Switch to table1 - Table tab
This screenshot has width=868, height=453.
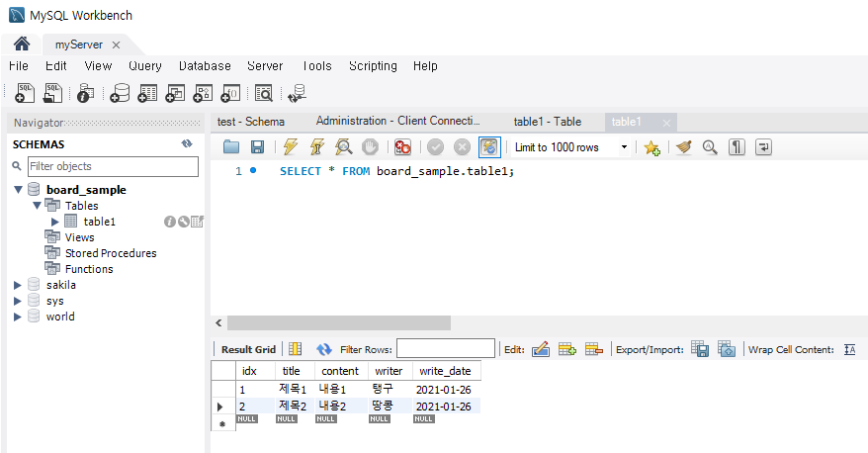(x=548, y=122)
